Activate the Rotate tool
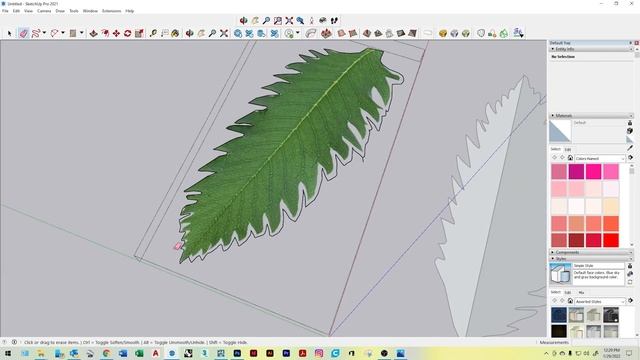Image resolution: width=640 pixels, height=360 pixels. [x=128, y=33]
